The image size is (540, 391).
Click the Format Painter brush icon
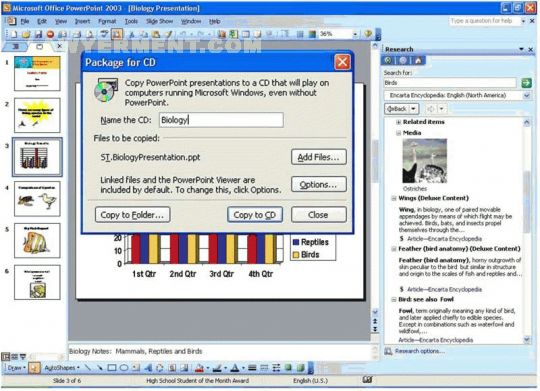pos(168,34)
